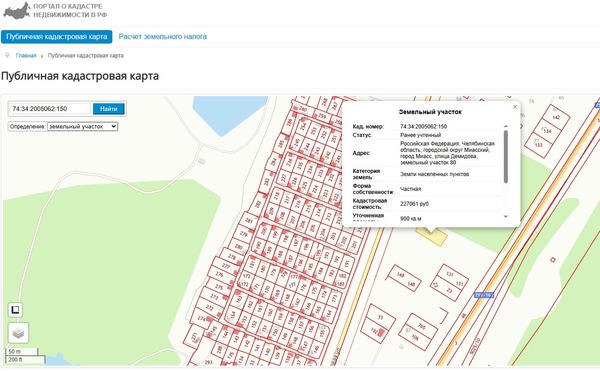Screen dimensions: 600x371
Task: Click the popup heading Земельный участок
Action: (x=430, y=112)
